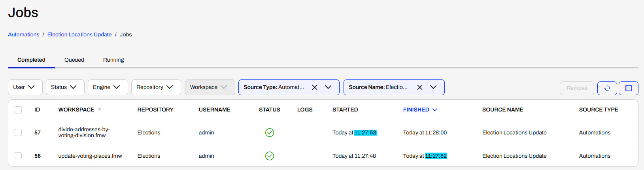Screen dimensions: 644x170
Task: Expand the Repository filter dropdown
Action: click(156, 87)
